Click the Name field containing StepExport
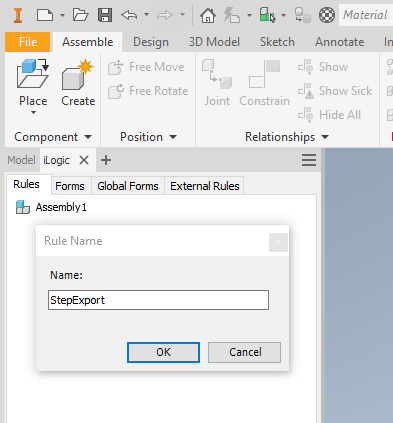The width and height of the screenshot is (393, 423). [x=158, y=300]
